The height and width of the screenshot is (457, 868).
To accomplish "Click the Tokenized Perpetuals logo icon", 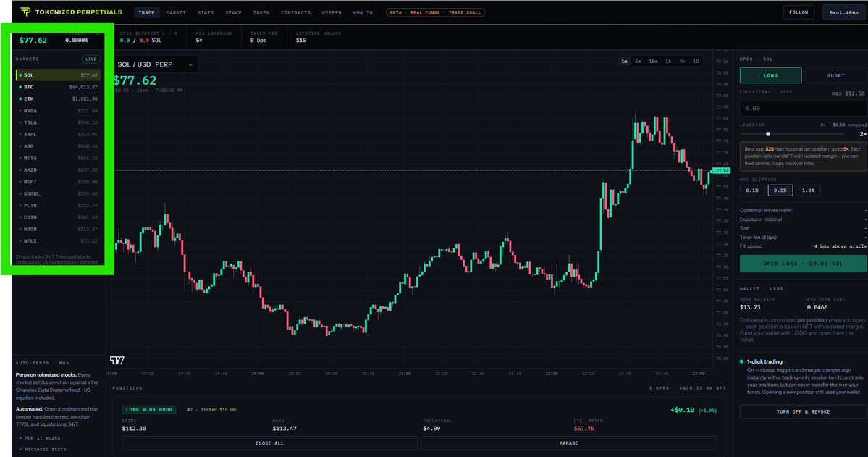I will point(25,12).
